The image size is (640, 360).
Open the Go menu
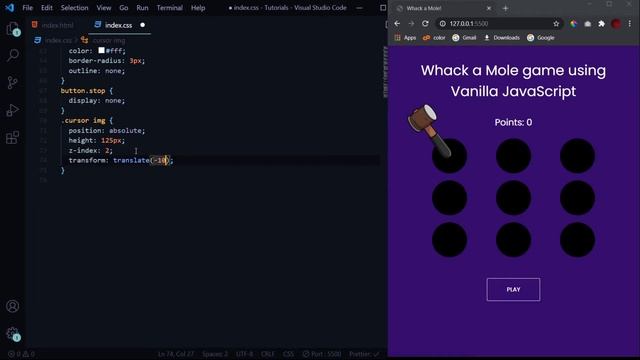pos(124,8)
